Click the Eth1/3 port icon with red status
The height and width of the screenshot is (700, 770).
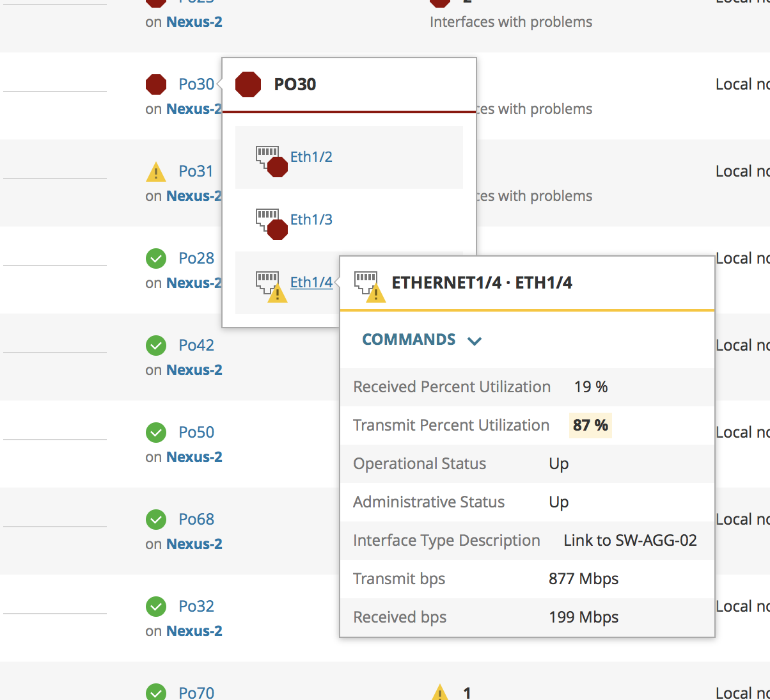pyautogui.click(x=271, y=224)
